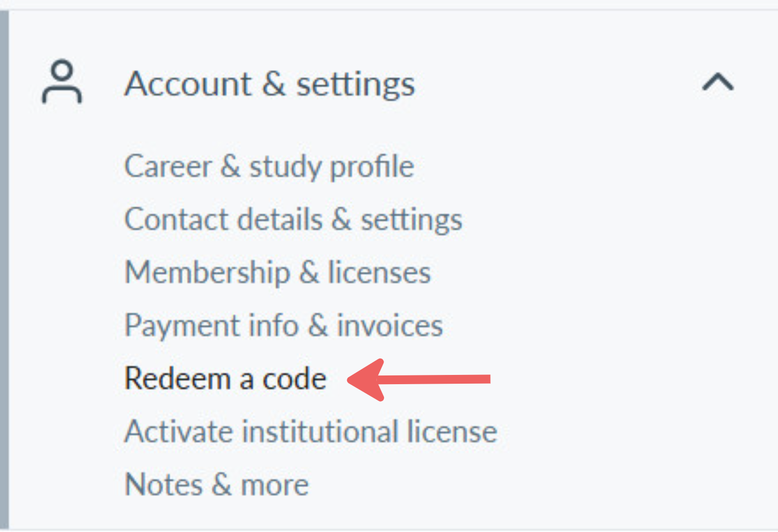Click the upward chevron arrow

coord(718,82)
